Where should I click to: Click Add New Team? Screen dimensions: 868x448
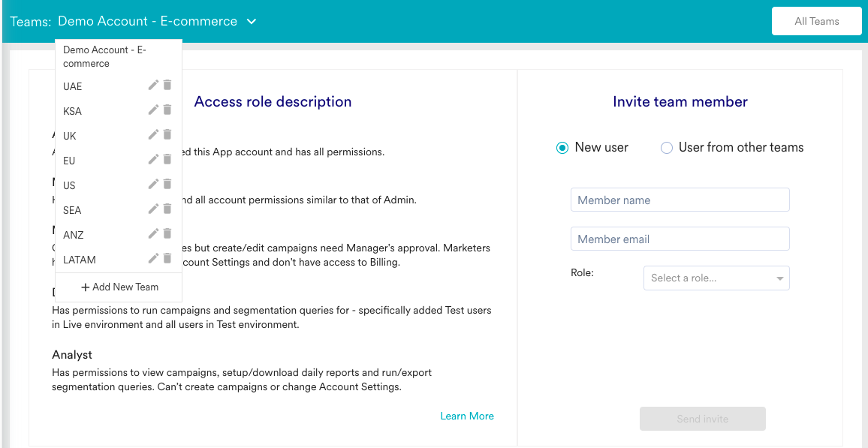pos(119,287)
